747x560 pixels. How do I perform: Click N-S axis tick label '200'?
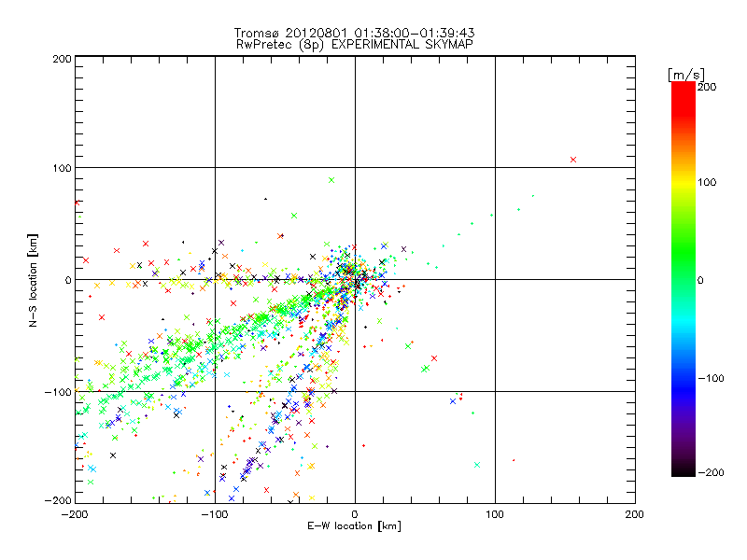tap(62, 59)
